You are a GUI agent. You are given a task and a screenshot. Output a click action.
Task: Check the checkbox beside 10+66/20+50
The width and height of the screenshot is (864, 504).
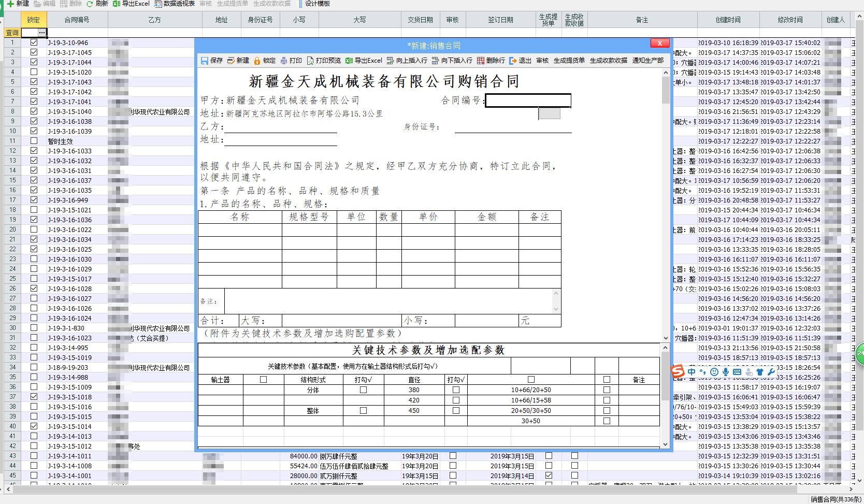[x=607, y=390]
